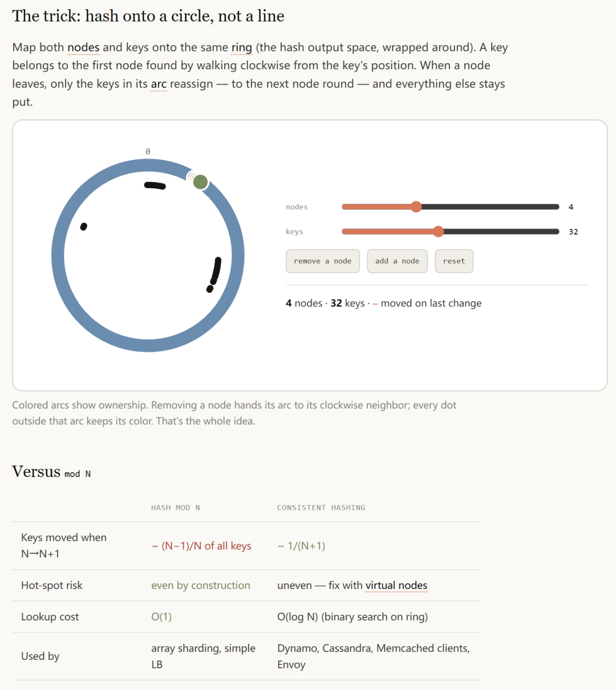Click the "remove a node" button
Image resolution: width=616 pixels, height=690 pixels.
click(323, 261)
